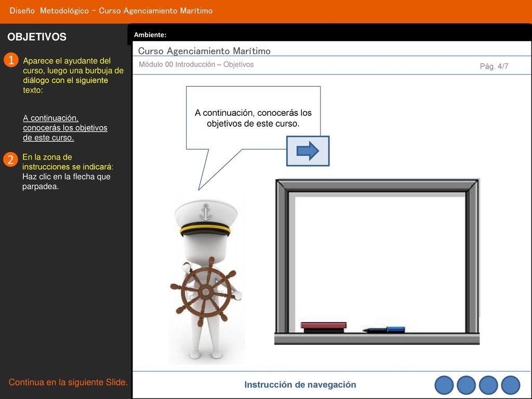This screenshot has width=532, height=399.
Task: Click 'En la zona de instrucciones' text
Action: (x=68, y=162)
